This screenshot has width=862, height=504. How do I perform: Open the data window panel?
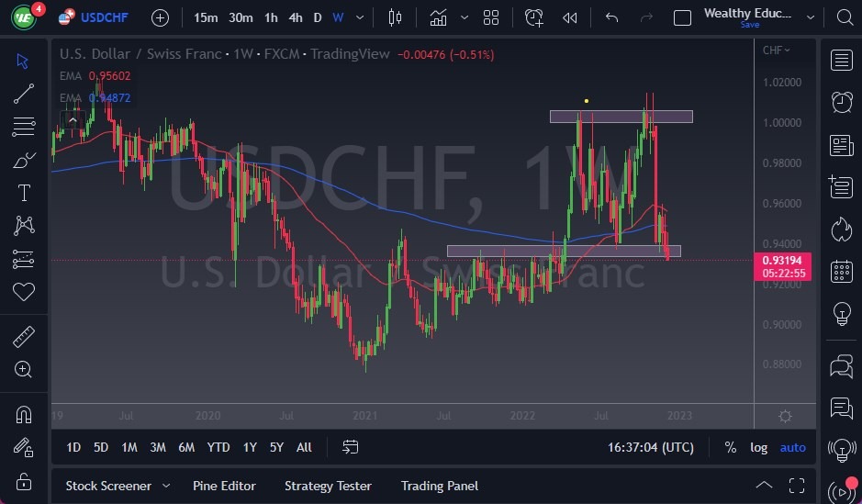(841, 187)
